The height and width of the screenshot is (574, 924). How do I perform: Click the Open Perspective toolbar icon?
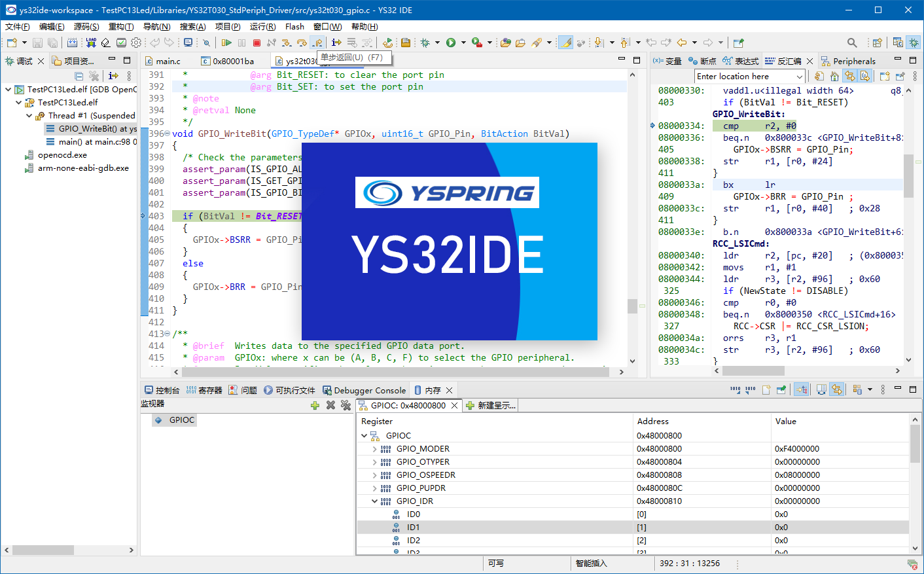(x=878, y=43)
